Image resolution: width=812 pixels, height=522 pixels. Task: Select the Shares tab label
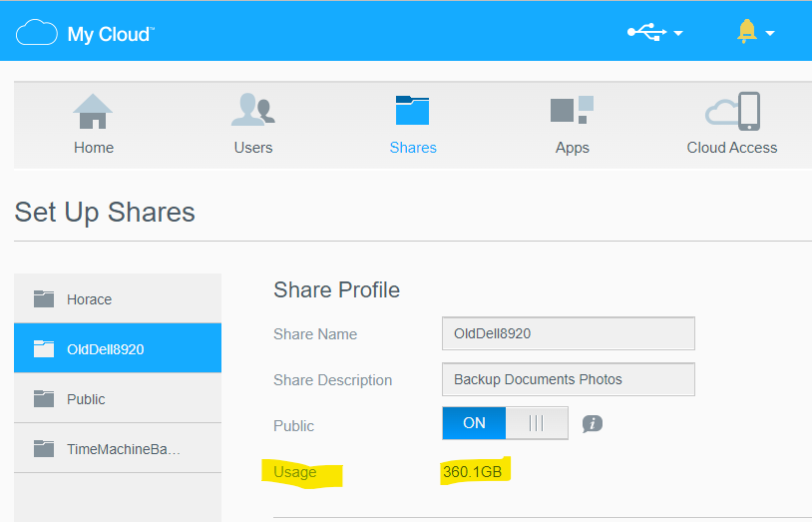pos(413,148)
